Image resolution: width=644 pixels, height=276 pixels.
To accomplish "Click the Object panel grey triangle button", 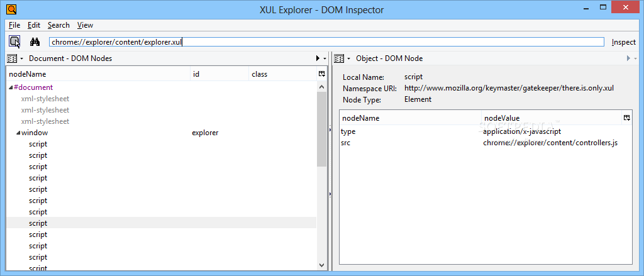I will coord(628,58).
